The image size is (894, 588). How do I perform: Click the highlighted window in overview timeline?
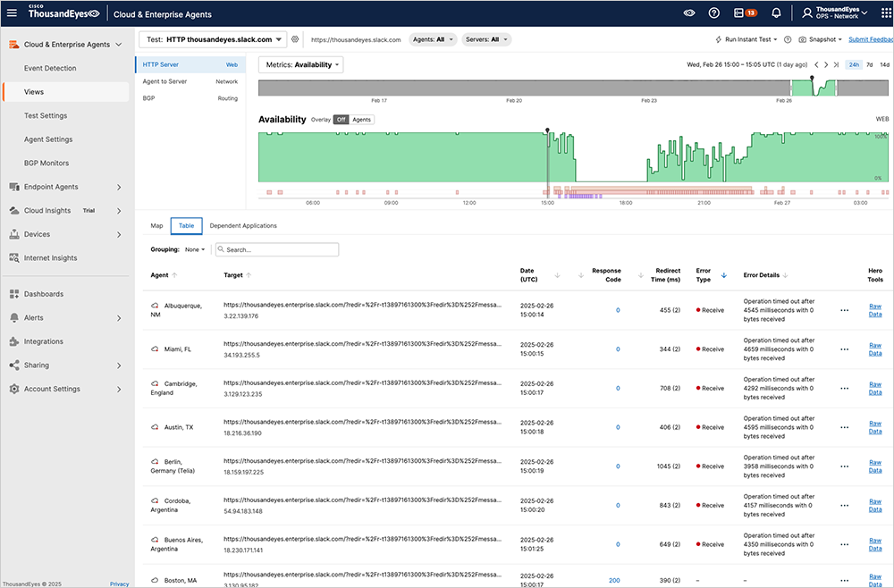(x=814, y=88)
